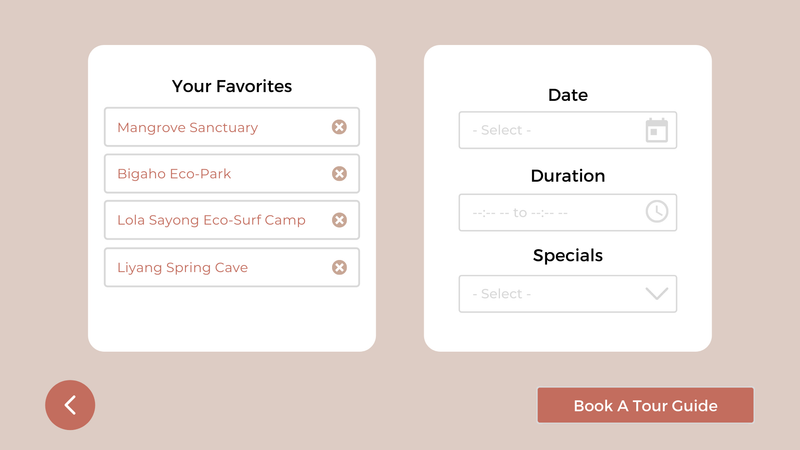This screenshot has height=450, width=800.
Task: Click the Your Favorites heading
Action: 232,86
